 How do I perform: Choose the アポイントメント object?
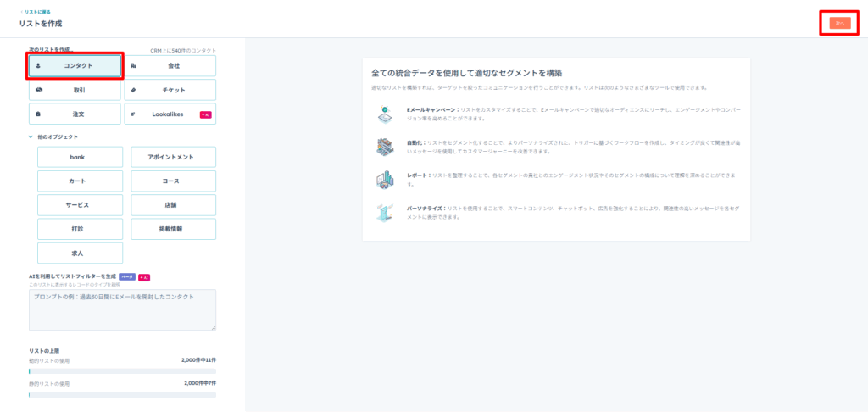point(173,158)
